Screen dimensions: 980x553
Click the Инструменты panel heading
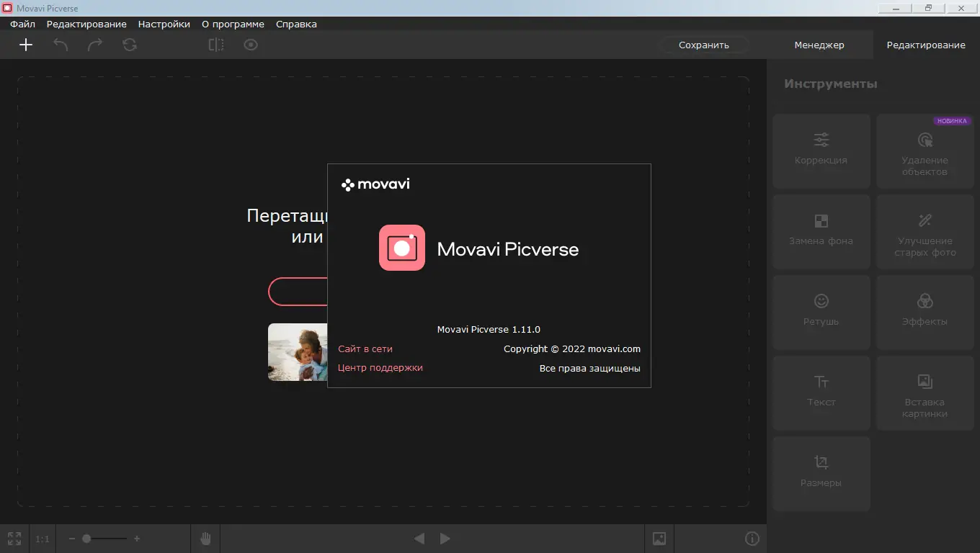click(831, 84)
